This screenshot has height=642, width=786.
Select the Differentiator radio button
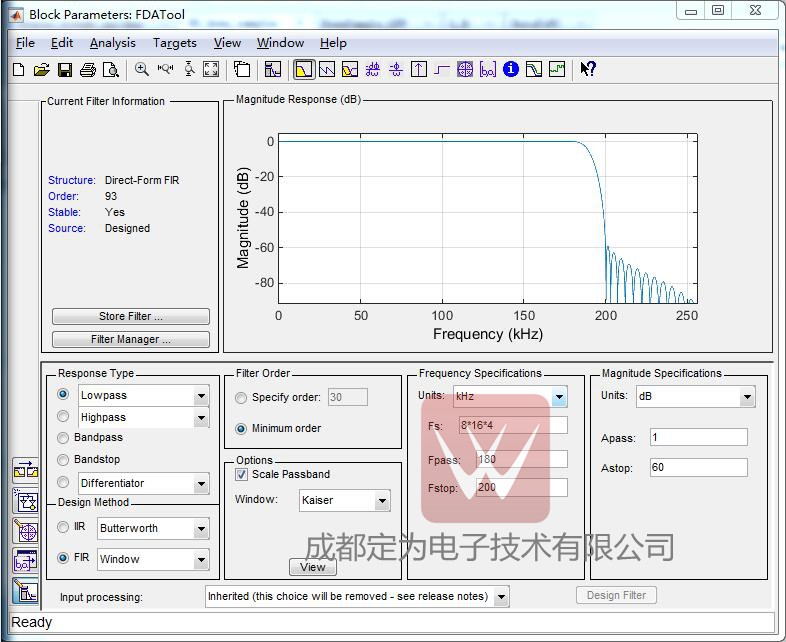[x=63, y=482]
